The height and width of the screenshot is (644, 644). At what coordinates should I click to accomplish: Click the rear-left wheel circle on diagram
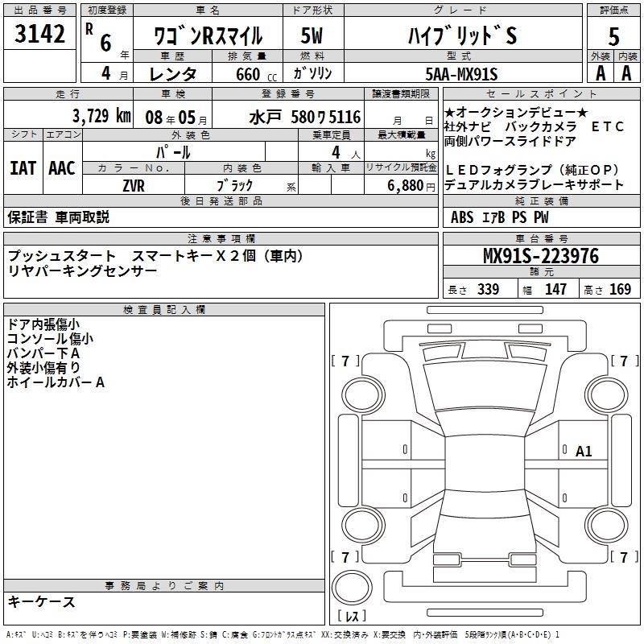click(363, 526)
